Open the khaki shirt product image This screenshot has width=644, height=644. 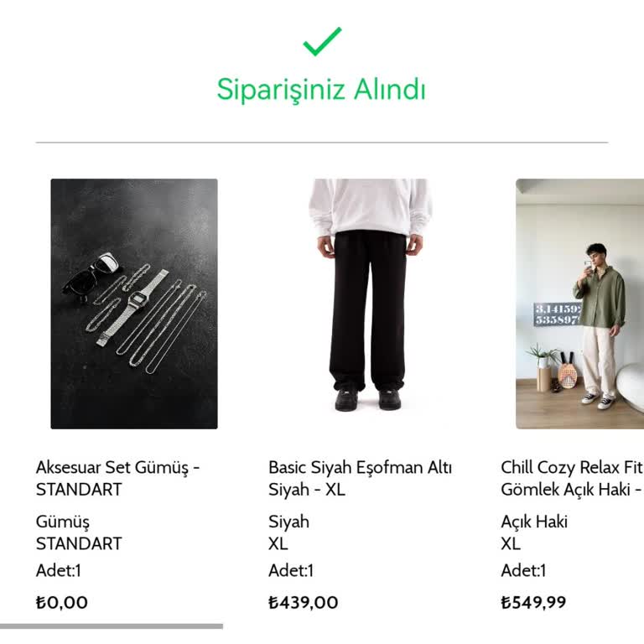(579, 304)
